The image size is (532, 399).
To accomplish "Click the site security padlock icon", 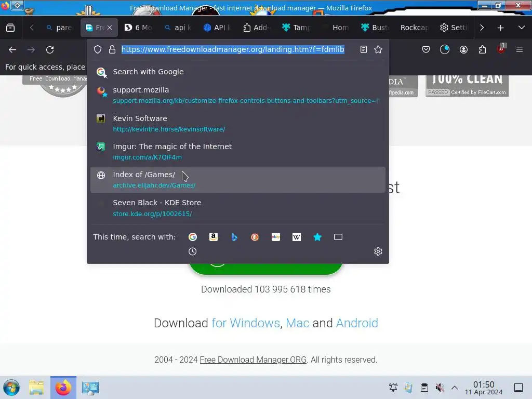I will (112, 49).
